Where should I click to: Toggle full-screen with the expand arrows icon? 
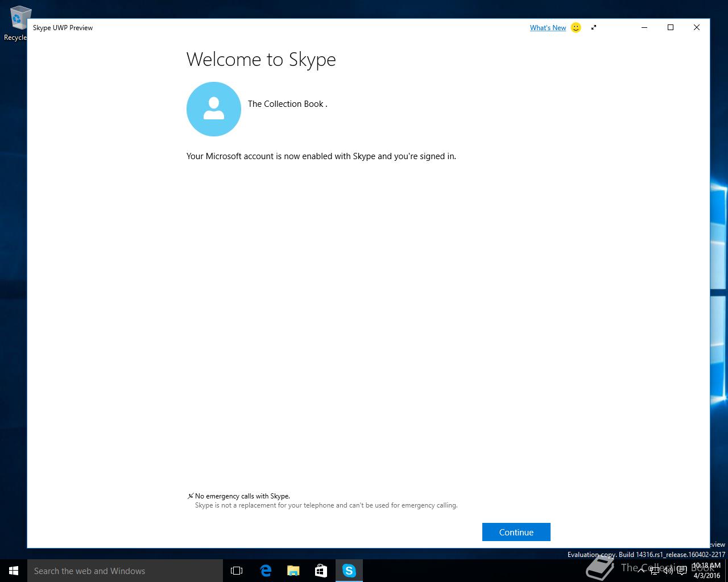click(594, 27)
